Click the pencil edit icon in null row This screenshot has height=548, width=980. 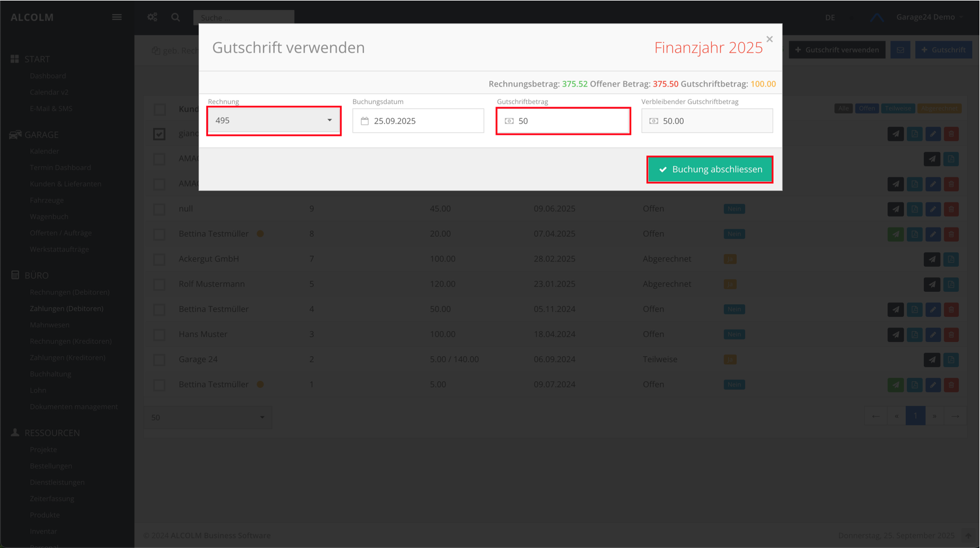[933, 209]
